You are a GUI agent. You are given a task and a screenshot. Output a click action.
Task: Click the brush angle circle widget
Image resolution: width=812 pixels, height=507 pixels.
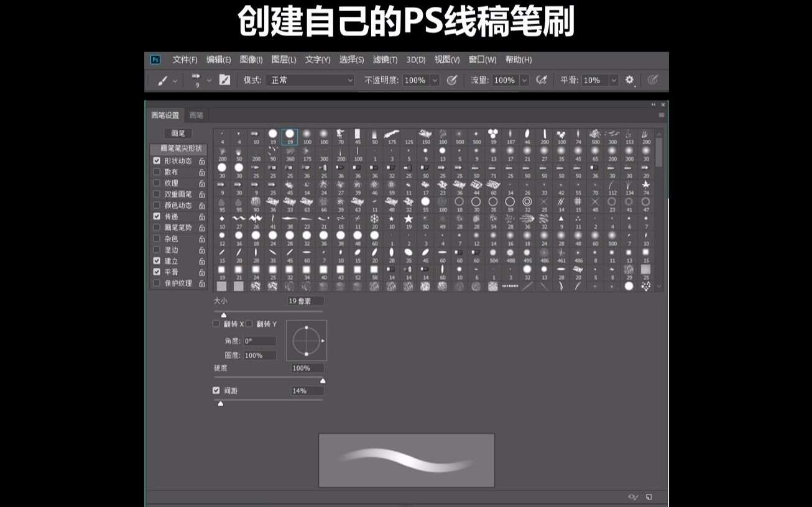coord(307,340)
